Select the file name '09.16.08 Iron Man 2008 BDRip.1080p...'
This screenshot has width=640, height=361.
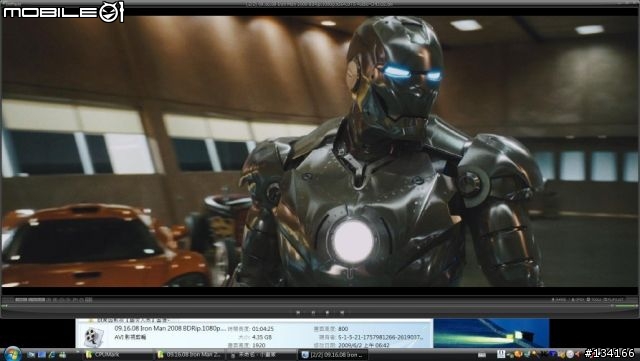[x=170, y=328]
